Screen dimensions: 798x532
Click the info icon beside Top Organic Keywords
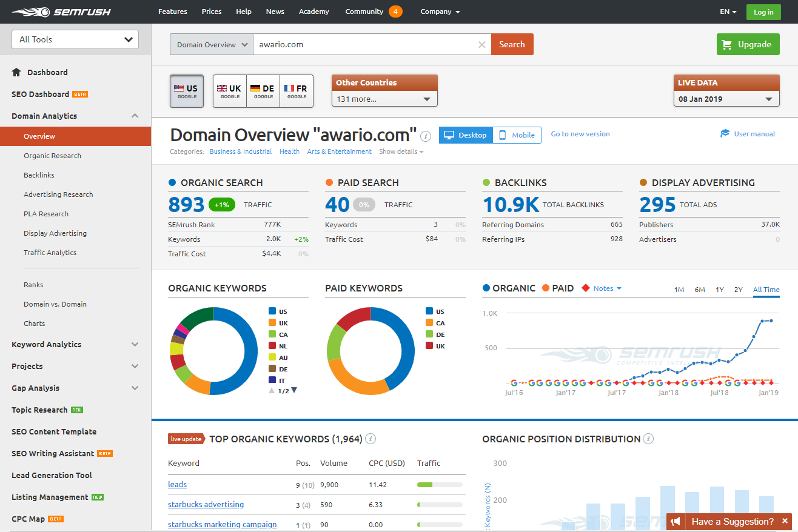(370, 439)
